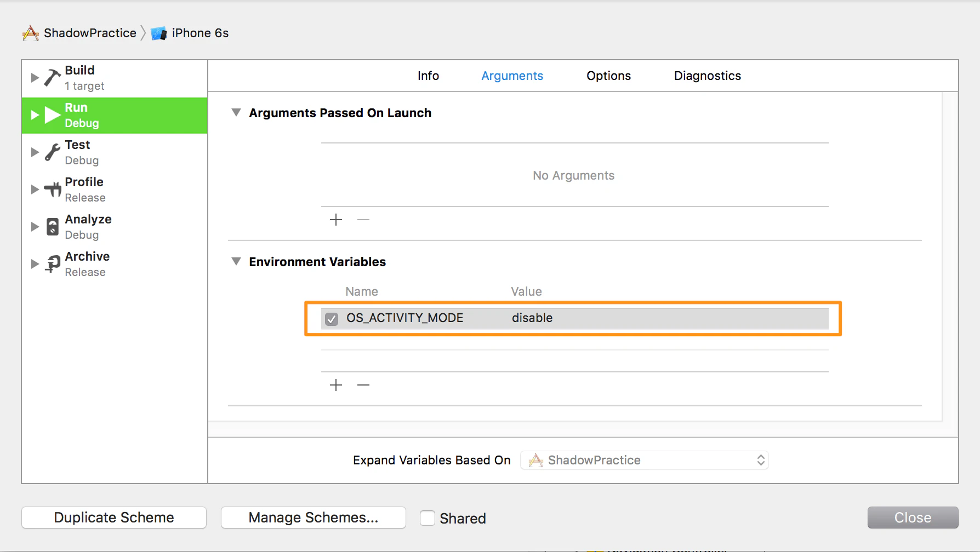
Task: Click the disable value field
Action: 532,318
